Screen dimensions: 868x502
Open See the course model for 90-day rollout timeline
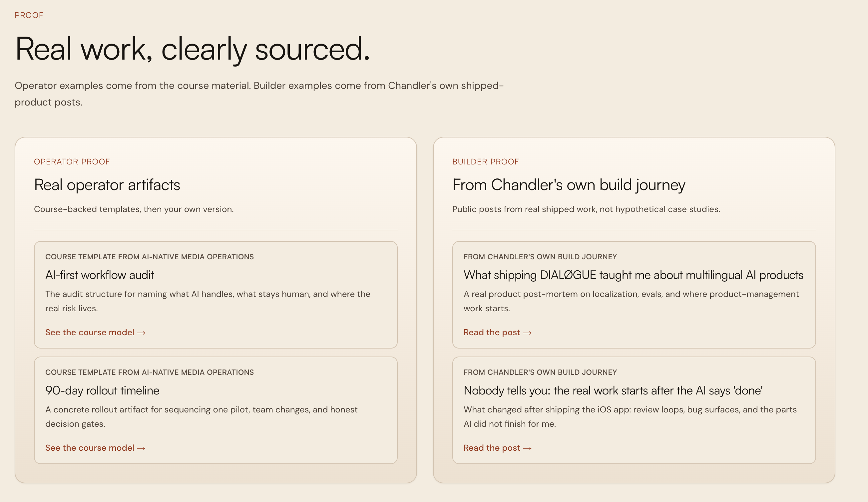95,448
